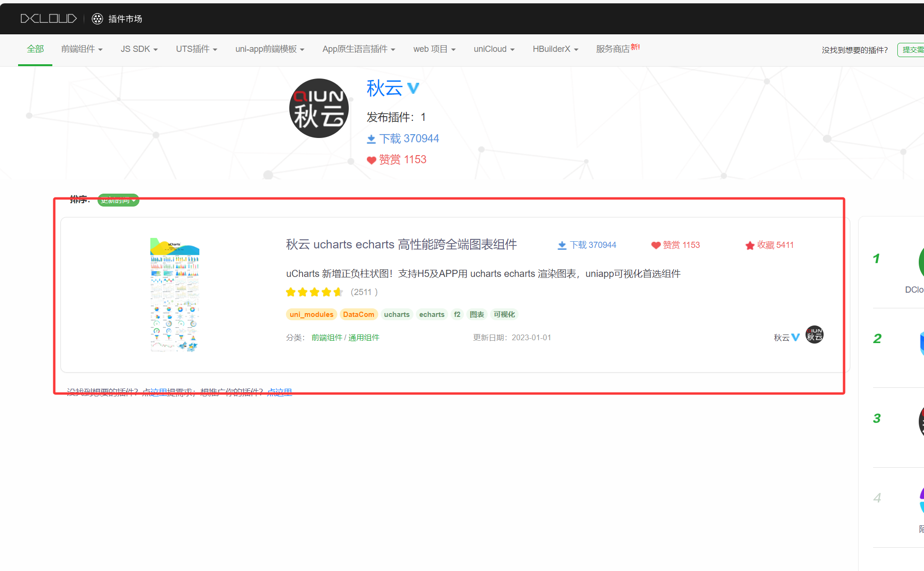924x571 pixels.
Task: Expand the App原生语言插件 menu
Action: [359, 49]
